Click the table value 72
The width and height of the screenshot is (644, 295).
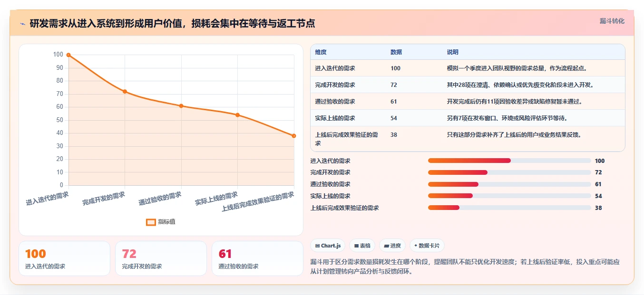[394, 85]
